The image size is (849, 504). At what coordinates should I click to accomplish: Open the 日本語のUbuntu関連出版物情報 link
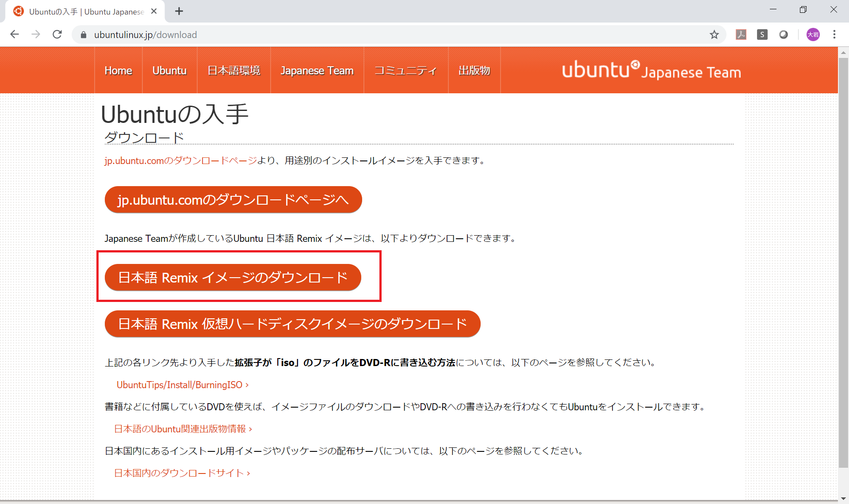183,429
